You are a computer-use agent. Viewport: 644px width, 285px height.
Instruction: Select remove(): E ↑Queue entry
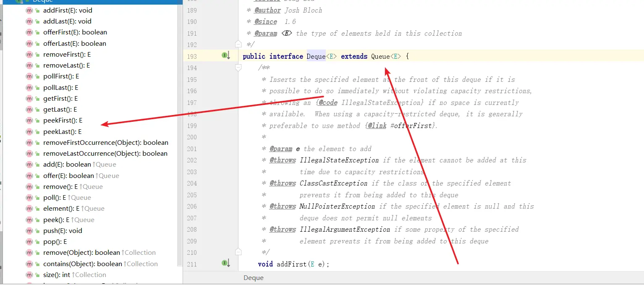tap(73, 186)
